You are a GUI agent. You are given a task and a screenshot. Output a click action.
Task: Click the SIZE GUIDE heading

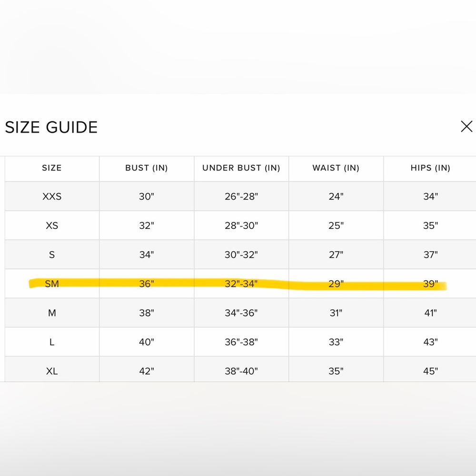tap(51, 127)
